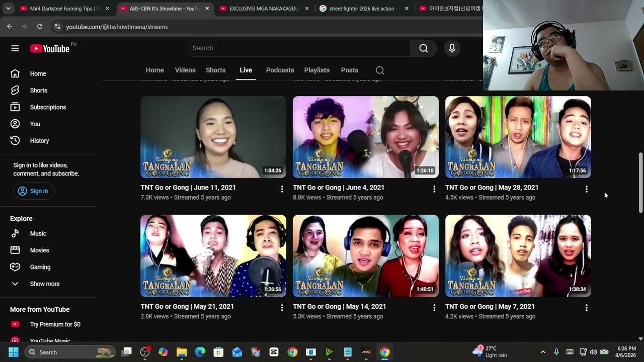This screenshot has width=644, height=362.
Task: Focus the Windows taskbar Search box
Action: click(x=69, y=352)
